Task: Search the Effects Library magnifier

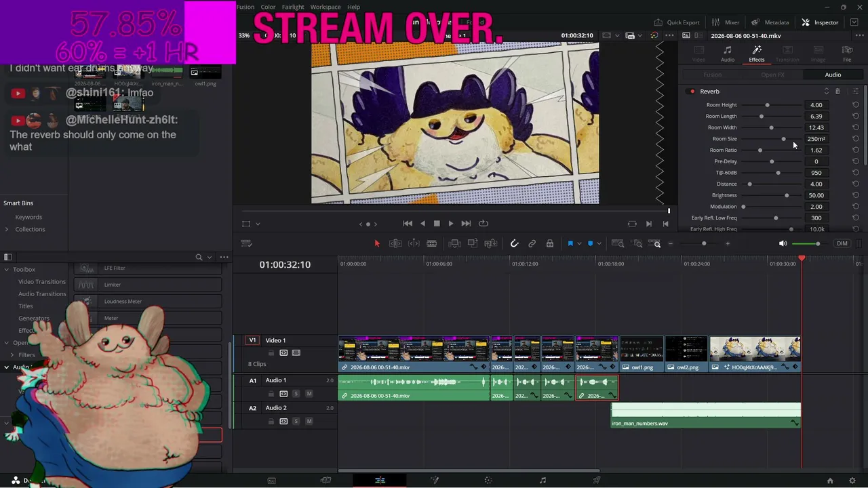Action: pos(199,257)
